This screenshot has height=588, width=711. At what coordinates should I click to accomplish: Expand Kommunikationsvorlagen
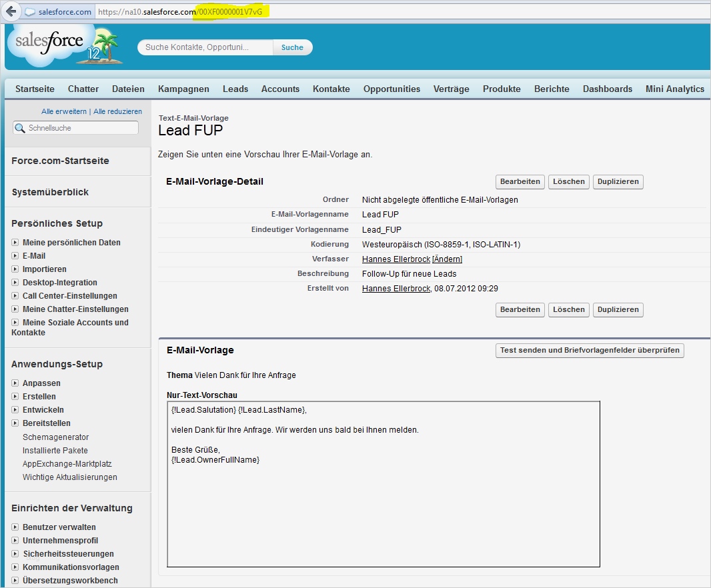pyautogui.click(x=15, y=567)
